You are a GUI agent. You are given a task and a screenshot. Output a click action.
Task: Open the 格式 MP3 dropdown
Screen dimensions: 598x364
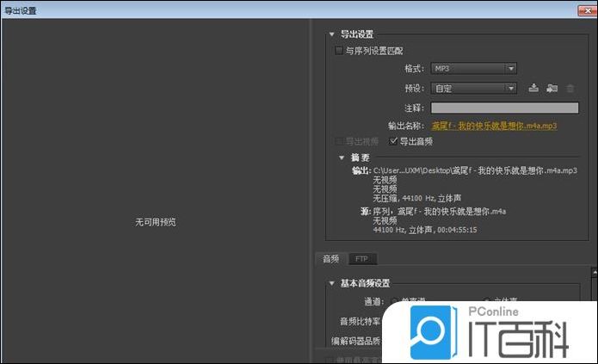[474, 69]
